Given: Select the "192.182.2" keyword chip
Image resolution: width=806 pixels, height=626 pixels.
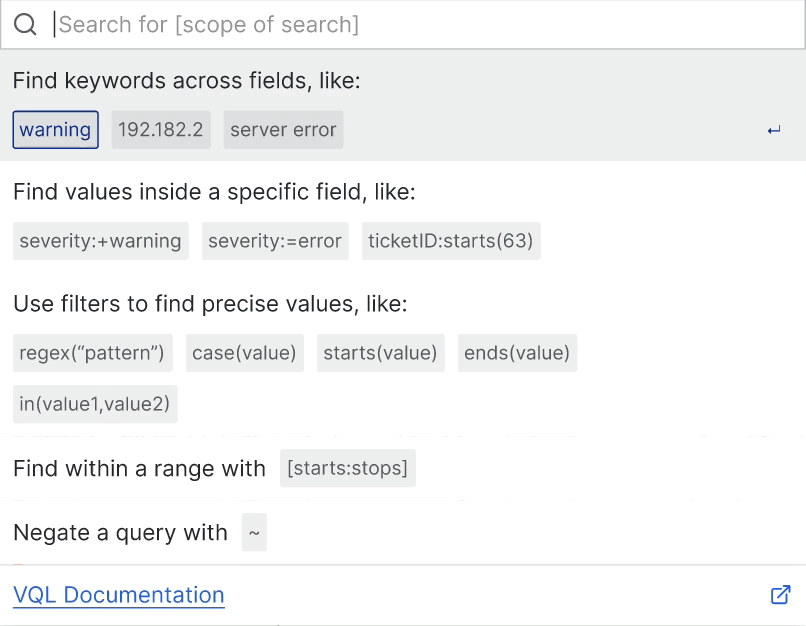Looking at the screenshot, I should pyautogui.click(x=161, y=130).
